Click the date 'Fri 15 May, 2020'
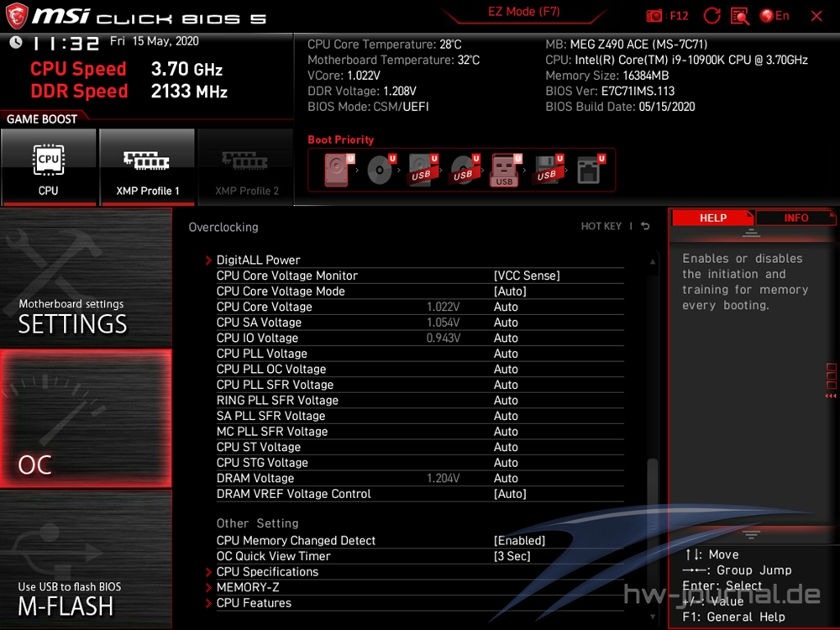The width and height of the screenshot is (840, 630). 155,41
